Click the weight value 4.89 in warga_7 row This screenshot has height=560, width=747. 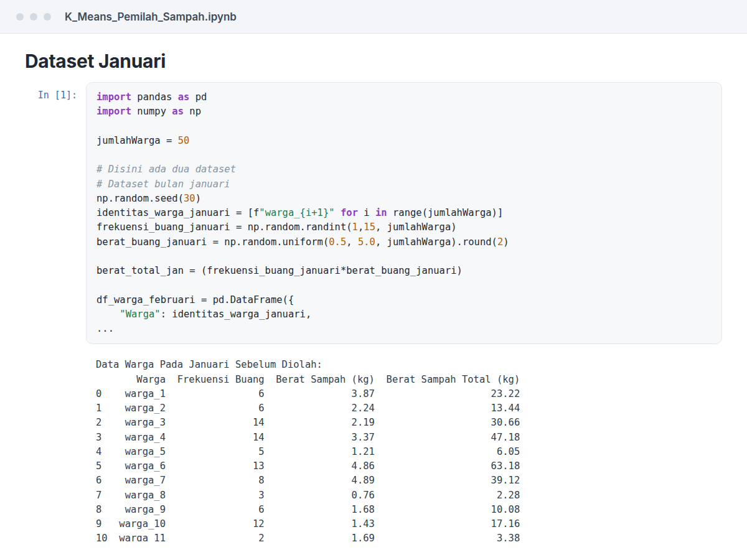click(363, 480)
